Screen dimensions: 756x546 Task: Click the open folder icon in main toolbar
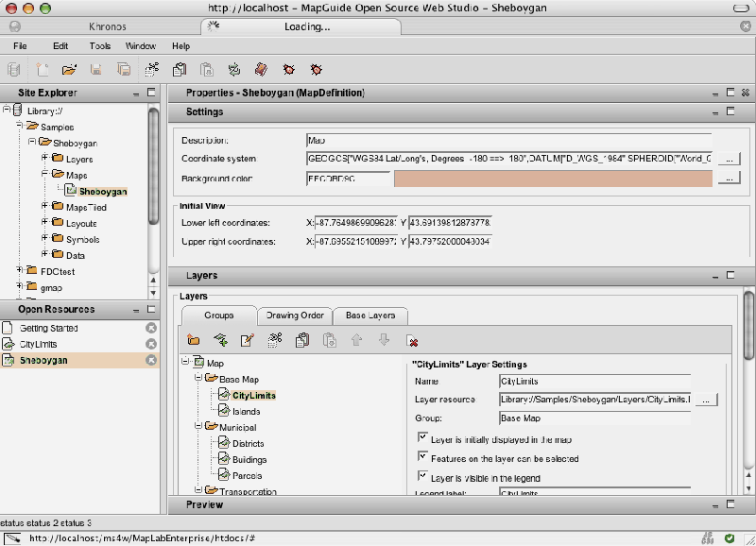coord(69,69)
